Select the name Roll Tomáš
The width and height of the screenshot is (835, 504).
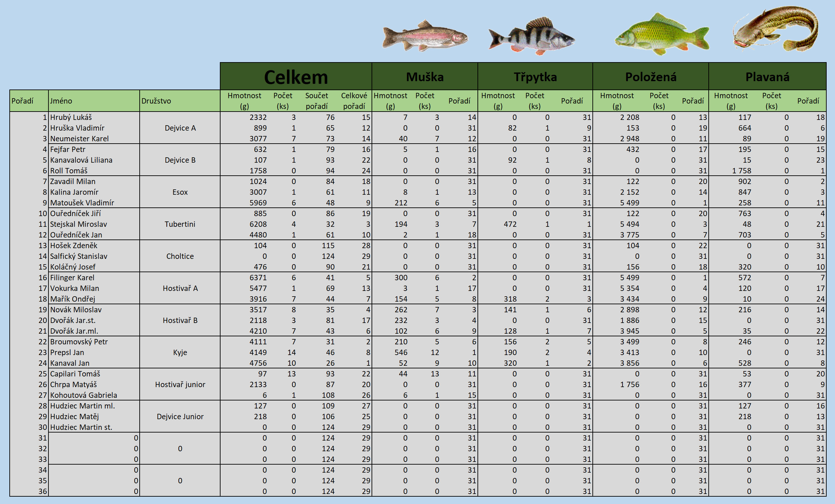[x=69, y=171]
